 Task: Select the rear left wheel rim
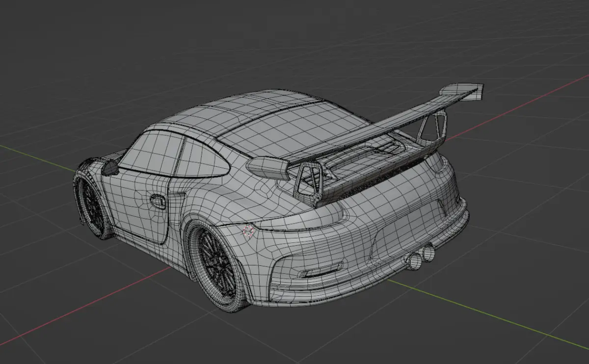[217, 262]
